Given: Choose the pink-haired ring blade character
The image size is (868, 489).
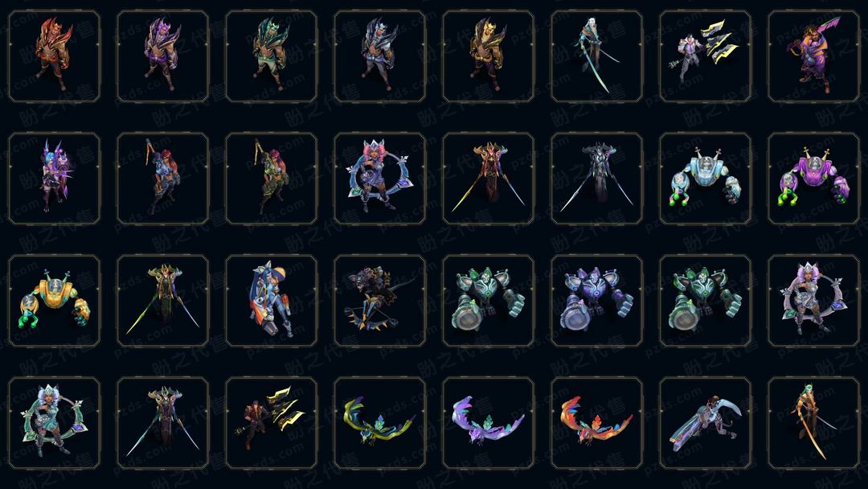Looking at the screenshot, I should pyautogui.click(x=379, y=179).
